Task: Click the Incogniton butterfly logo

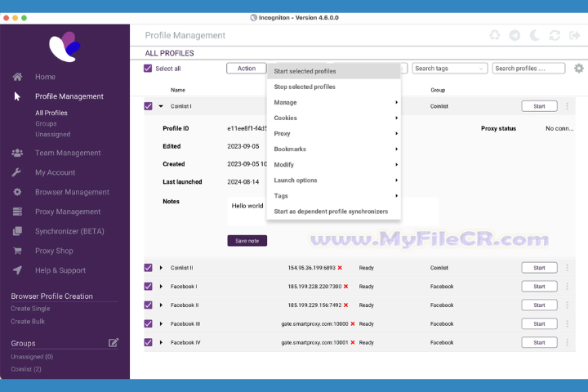Action: pyautogui.click(x=65, y=47)
